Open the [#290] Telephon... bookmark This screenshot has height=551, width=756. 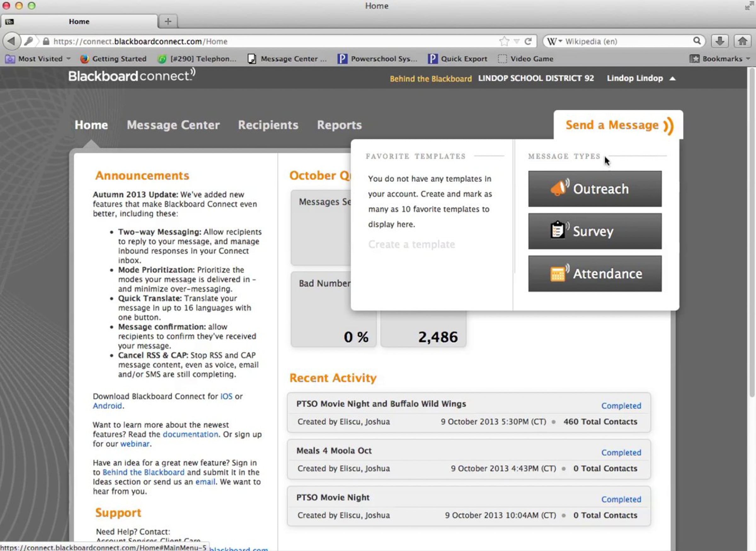point(197,59)
